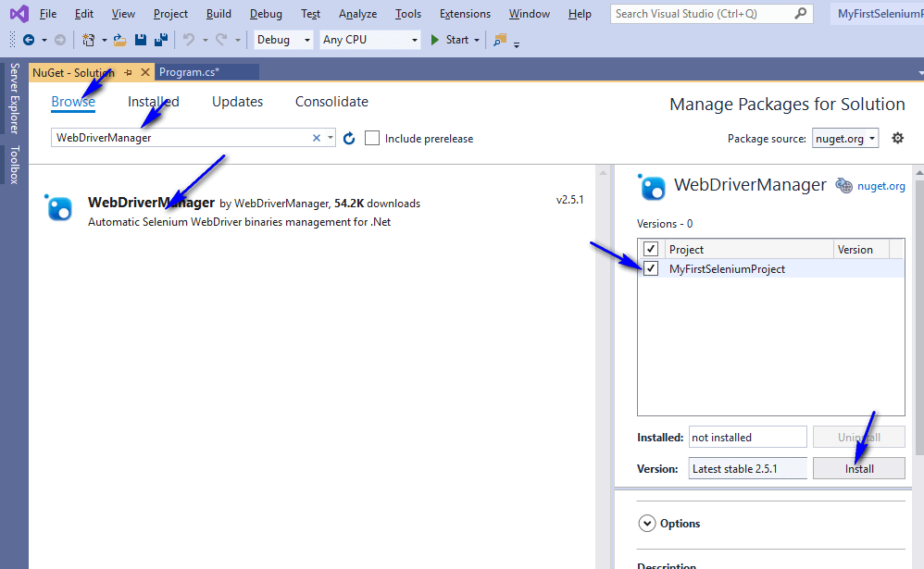Click the Install button

859,468
